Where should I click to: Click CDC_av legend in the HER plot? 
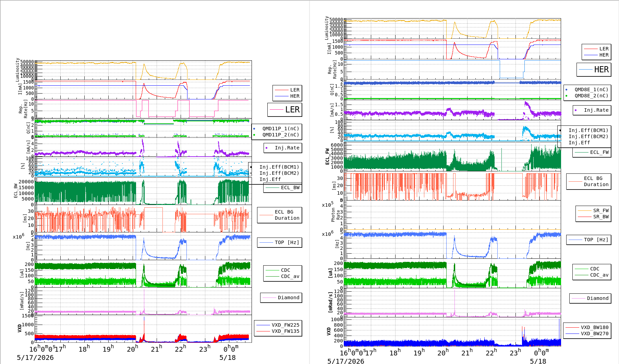(x=599, y=275)
